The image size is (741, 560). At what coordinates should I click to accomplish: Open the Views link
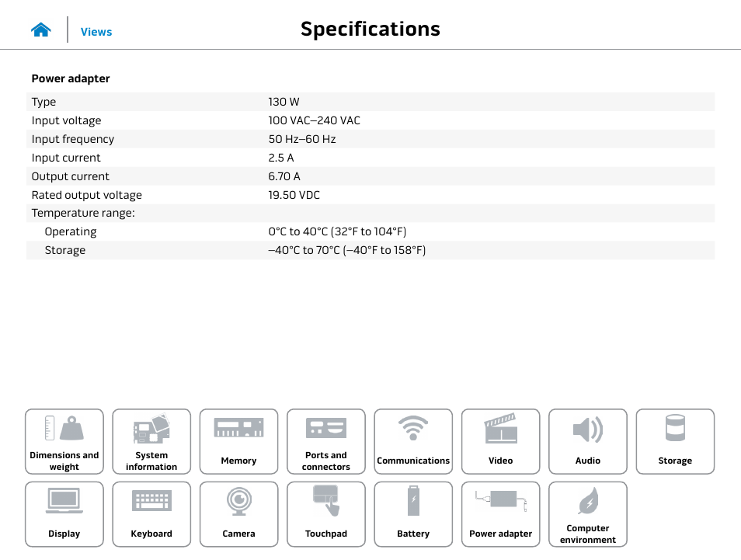96,32
